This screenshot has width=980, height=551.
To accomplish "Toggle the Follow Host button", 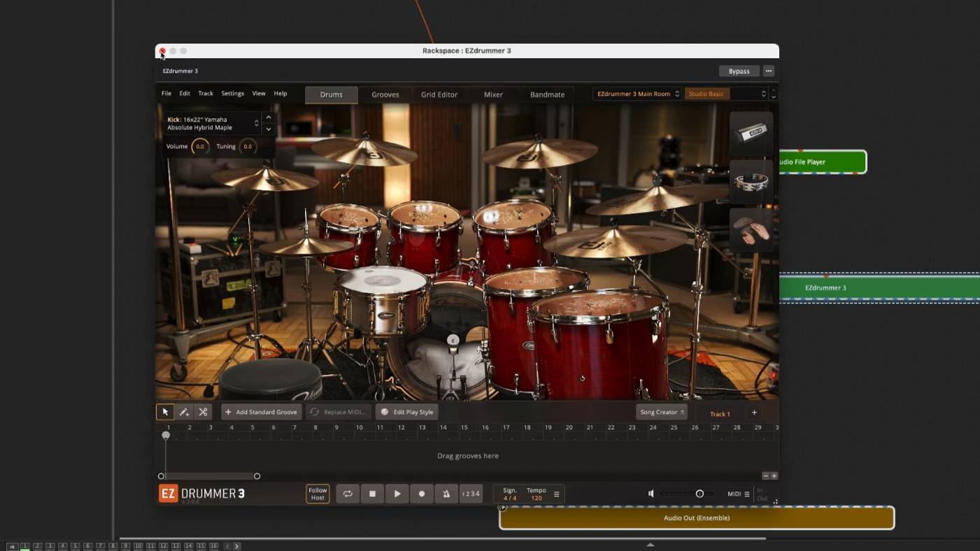I will pos(318,494).
